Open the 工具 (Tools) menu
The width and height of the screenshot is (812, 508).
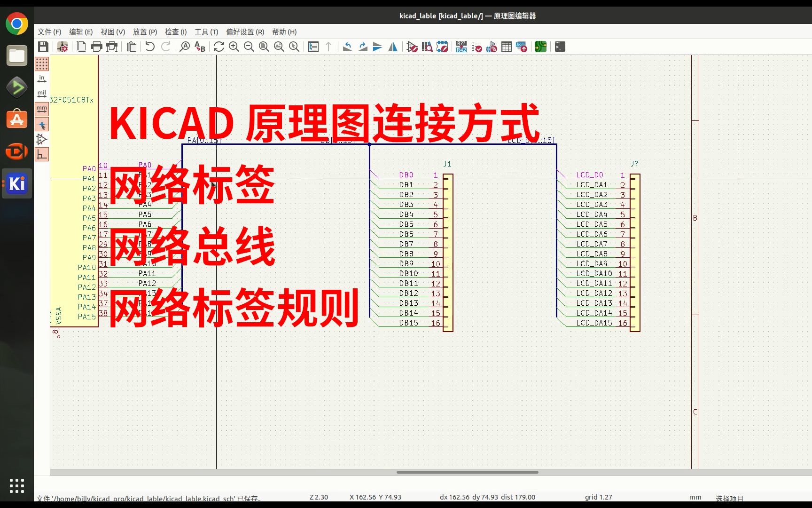coord(207,32)
